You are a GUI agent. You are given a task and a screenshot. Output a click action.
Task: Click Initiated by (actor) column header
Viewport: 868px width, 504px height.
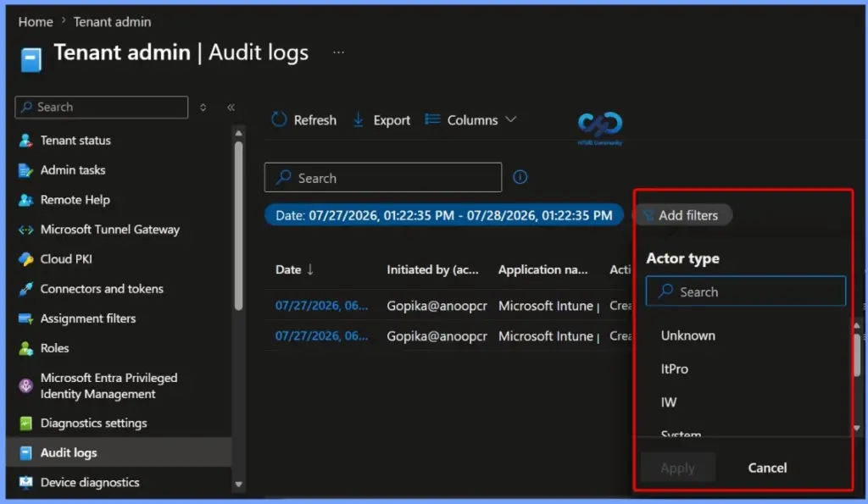tap(432, 269)
